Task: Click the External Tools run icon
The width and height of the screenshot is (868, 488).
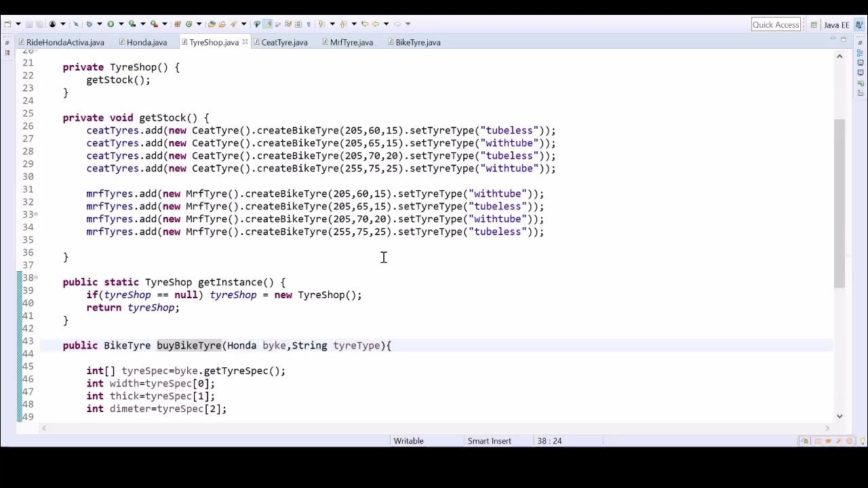Action: pos(154,24)
